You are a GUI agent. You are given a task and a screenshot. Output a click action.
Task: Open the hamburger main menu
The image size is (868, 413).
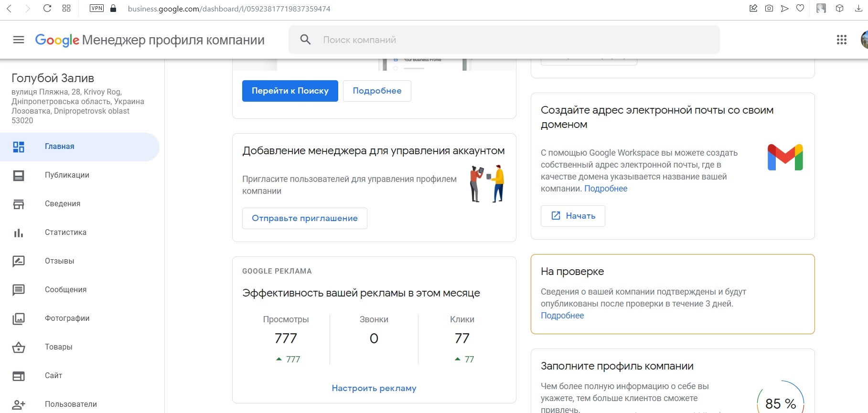[x=19, y=40]
